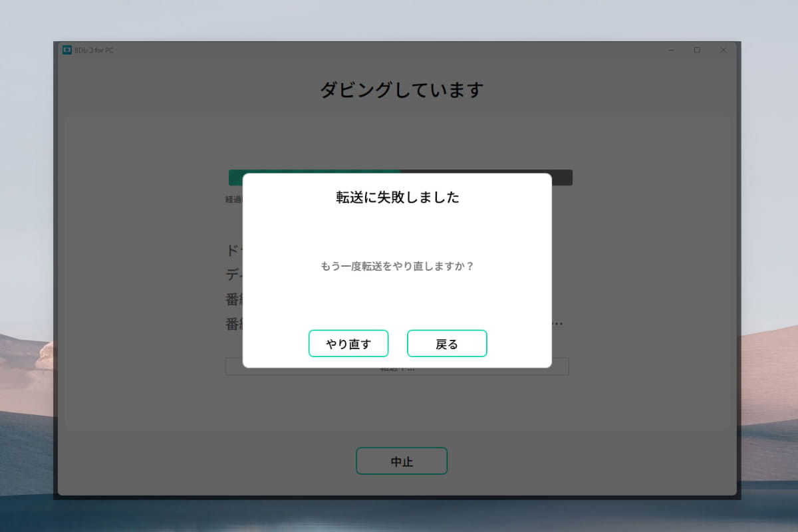Close the BDレコ for PC application
The width and height of the screenshot is (798, 532).
click(x=723, y=49)
